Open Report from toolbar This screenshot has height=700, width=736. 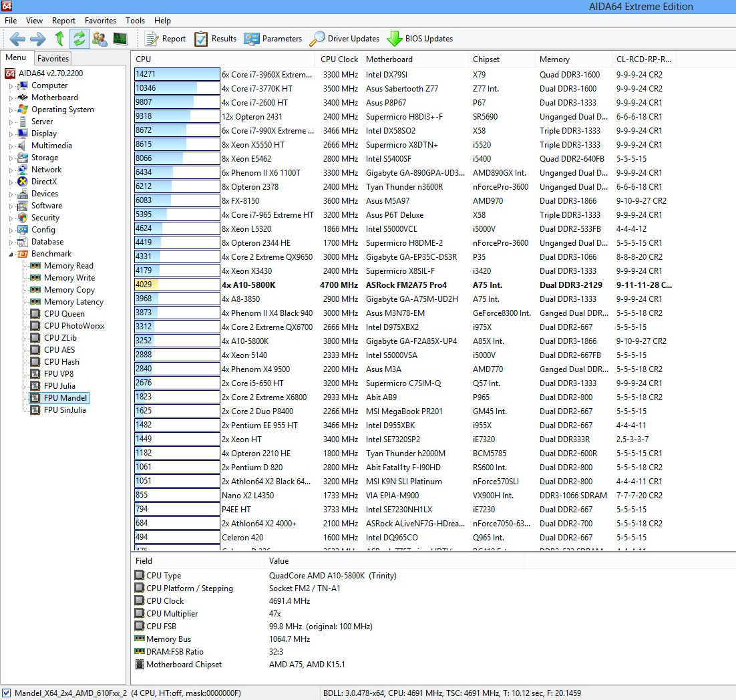(x=165, y=39)
